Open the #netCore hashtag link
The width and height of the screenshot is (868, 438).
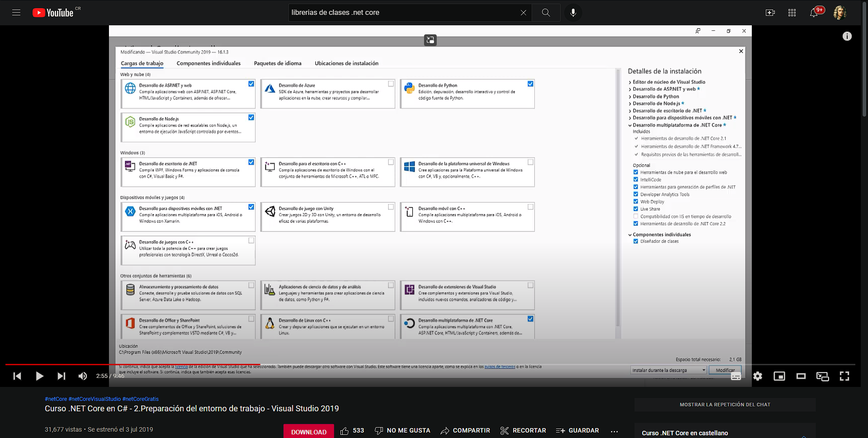tap(56, 399)
